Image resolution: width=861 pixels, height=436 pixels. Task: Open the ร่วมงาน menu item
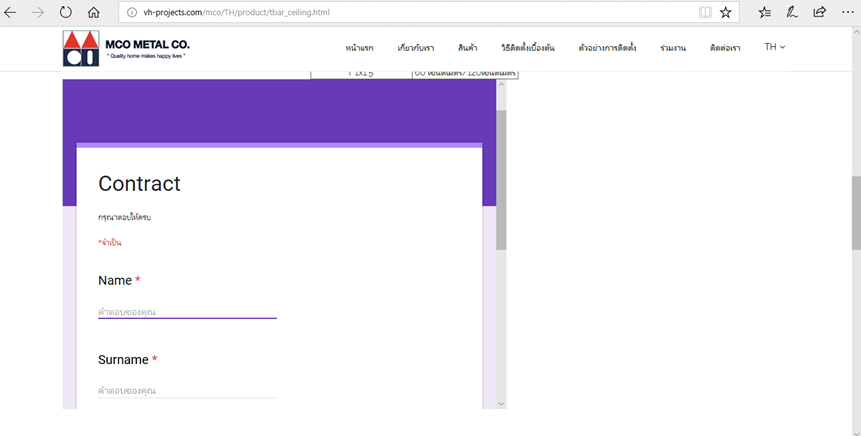pos(673,48)
